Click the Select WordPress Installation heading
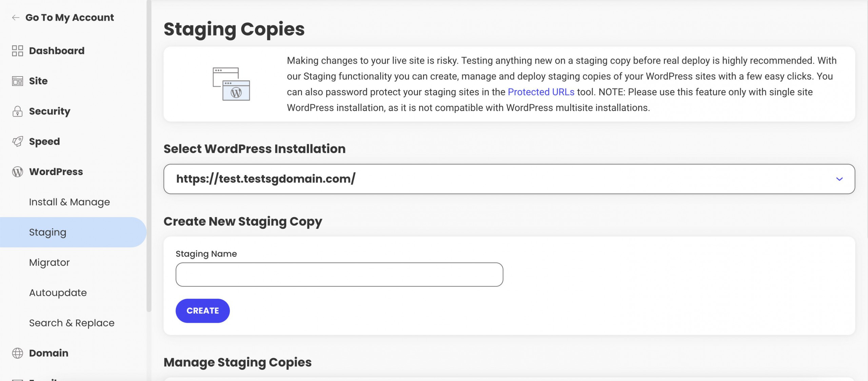 pos(254,149)
